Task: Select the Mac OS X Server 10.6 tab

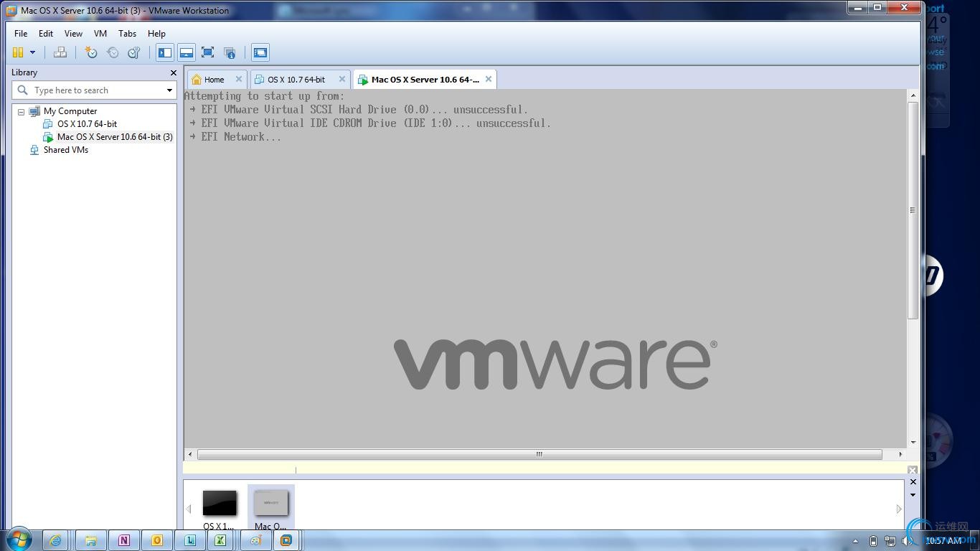Action: (425, 80)
